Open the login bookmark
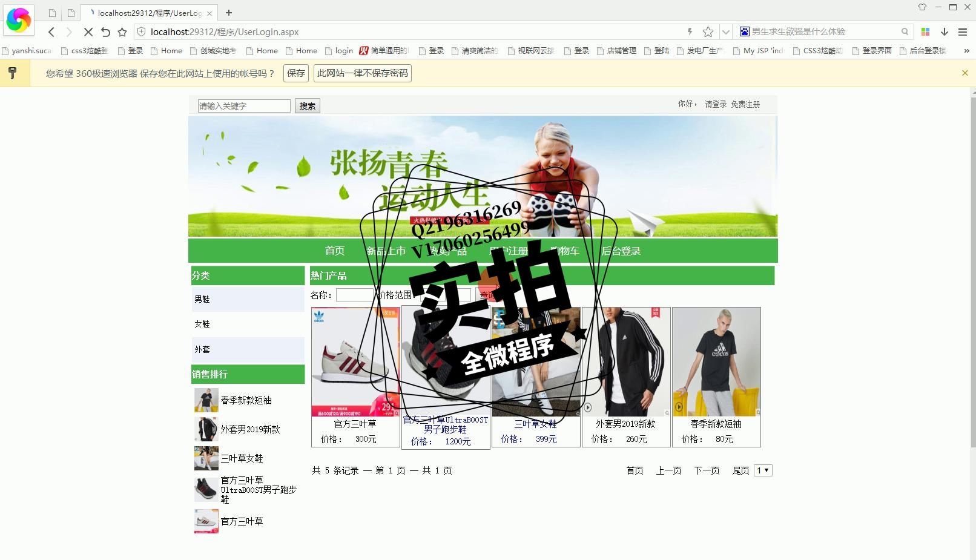This screenshot has width=976, height=560. click(x=339, y=51)
